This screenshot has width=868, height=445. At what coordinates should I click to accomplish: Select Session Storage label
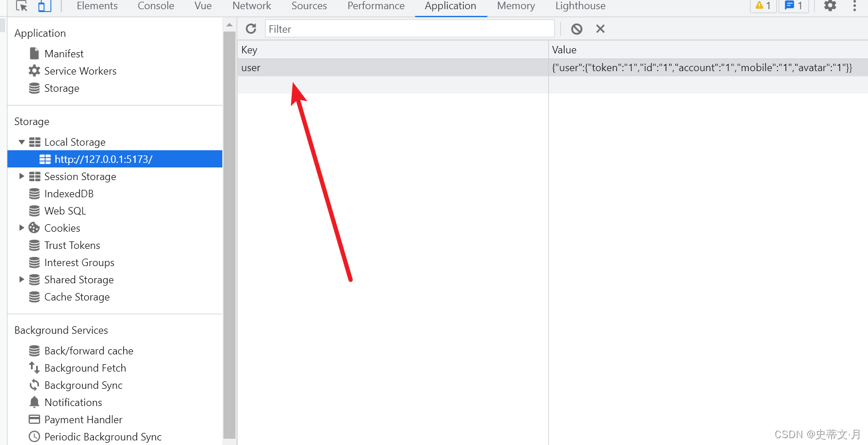click(80, 176)
